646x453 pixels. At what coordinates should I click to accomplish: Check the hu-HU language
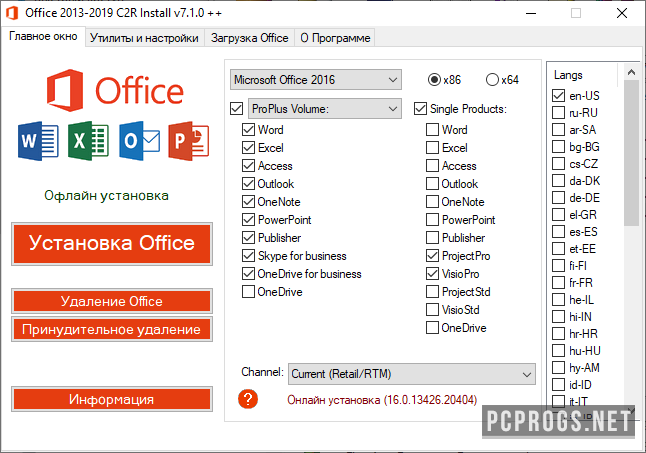[558, 350]
